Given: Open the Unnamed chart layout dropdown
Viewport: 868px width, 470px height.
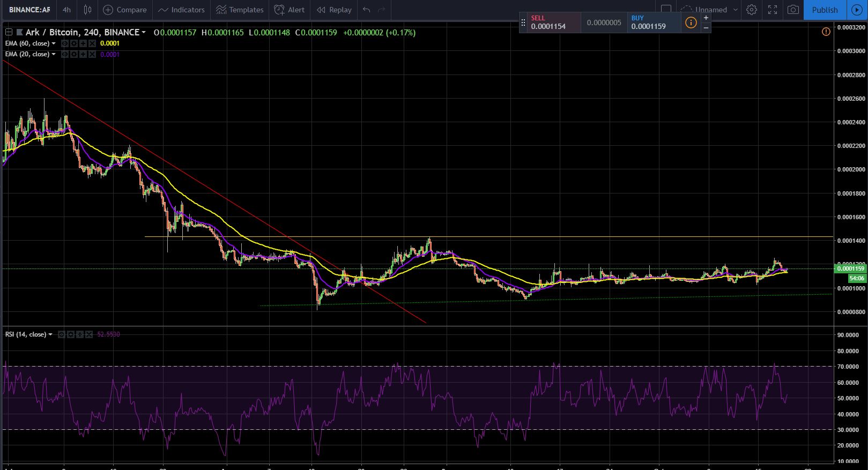Looking at the screenshot, I should click(709, 10).
